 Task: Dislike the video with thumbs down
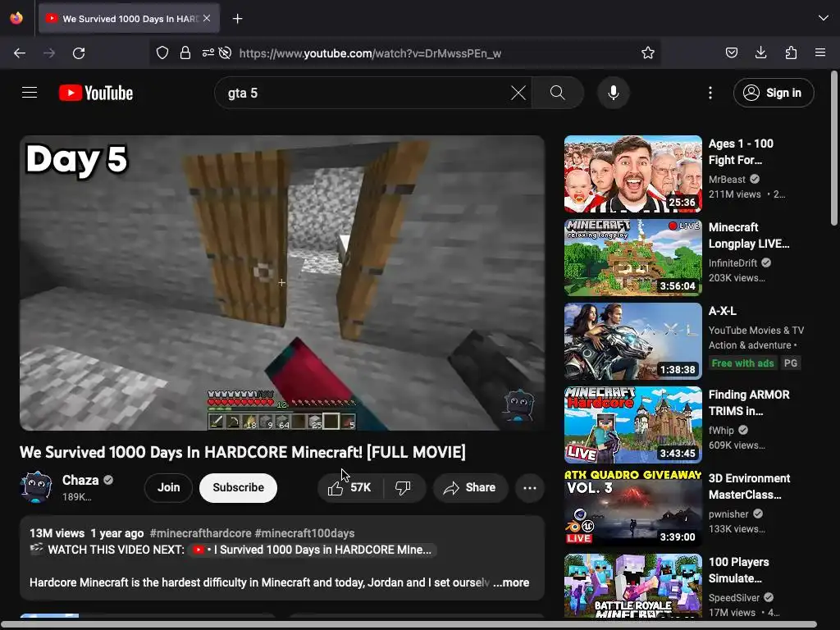(403, 487)
